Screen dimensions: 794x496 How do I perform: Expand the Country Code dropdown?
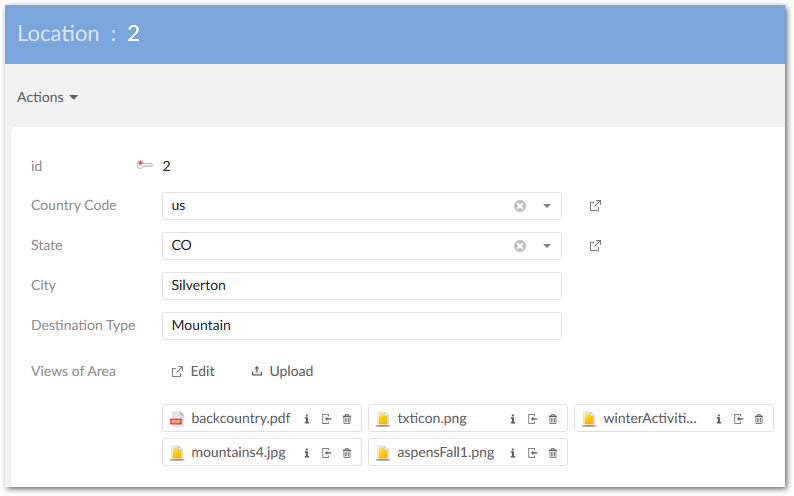pos(547,206)
